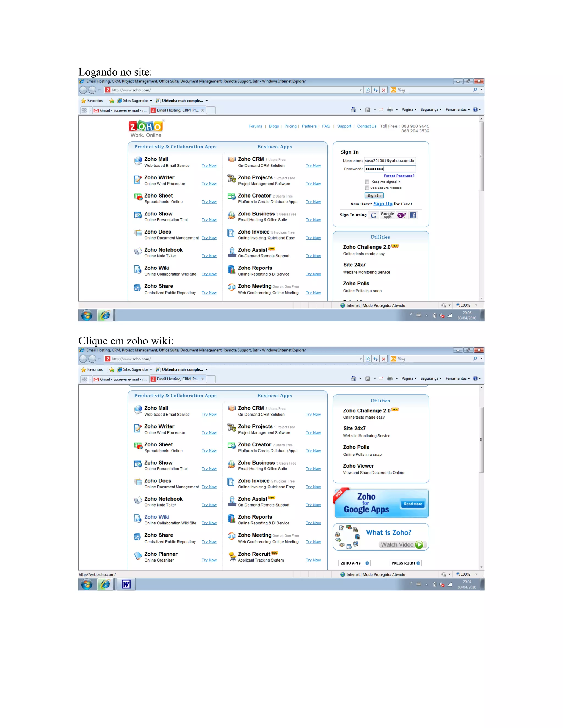
Task: Open the Ferramentas dropdown in upper browser
Action: [458, 110]
